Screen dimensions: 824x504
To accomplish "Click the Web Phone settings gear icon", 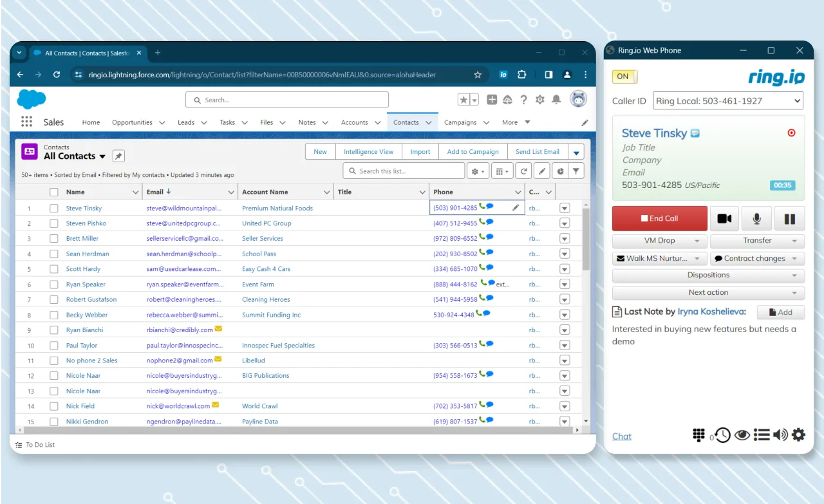I will pos(798,435).
